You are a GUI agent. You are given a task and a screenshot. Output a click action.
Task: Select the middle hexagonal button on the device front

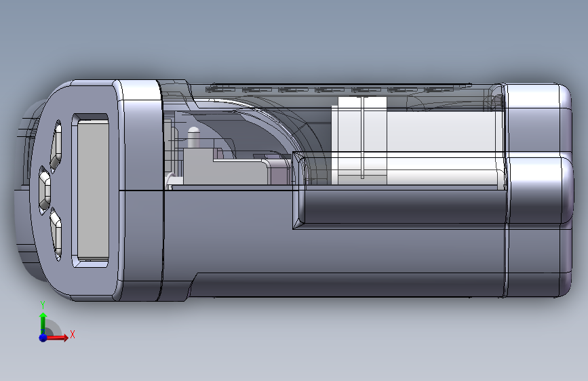coord(45,190)
